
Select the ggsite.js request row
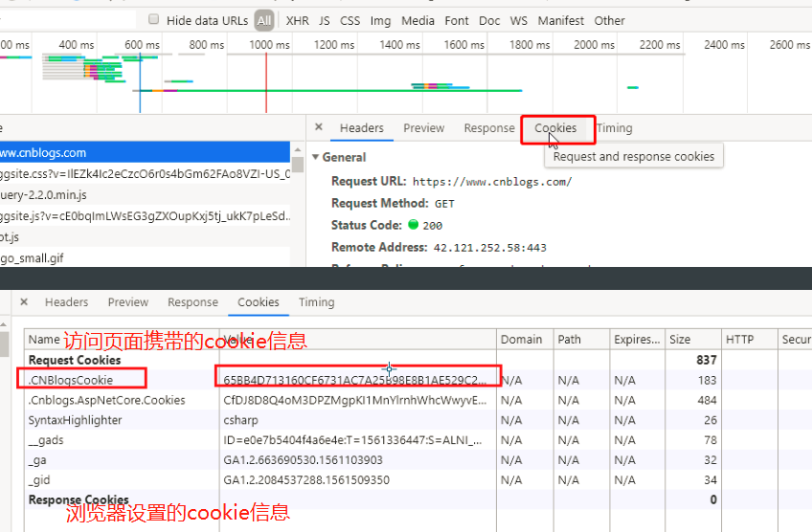click(145, 216)
